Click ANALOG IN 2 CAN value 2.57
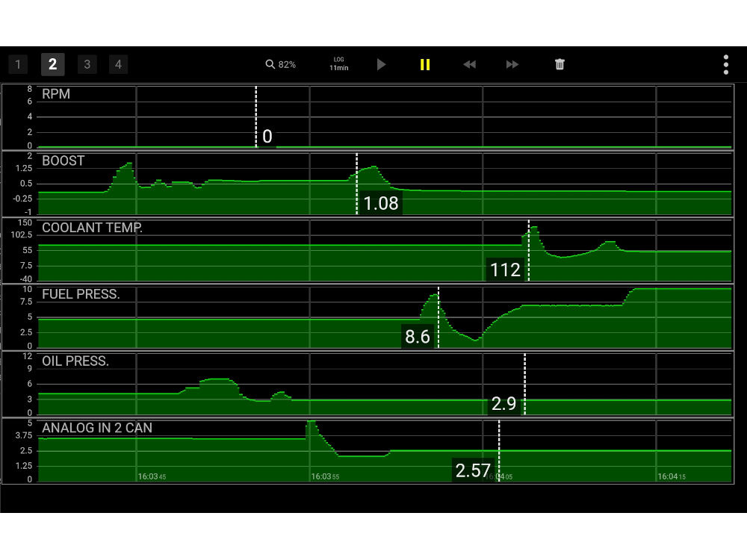 [473, 470]
